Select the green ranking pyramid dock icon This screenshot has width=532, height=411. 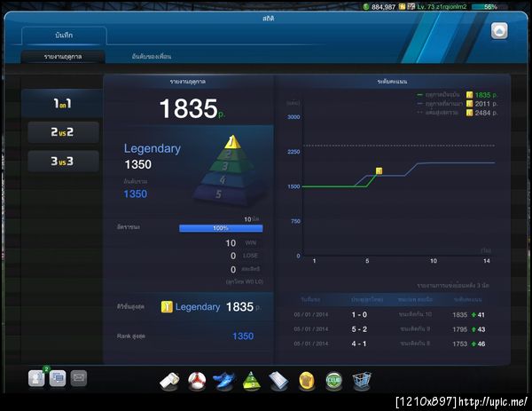tap(252, 381)
